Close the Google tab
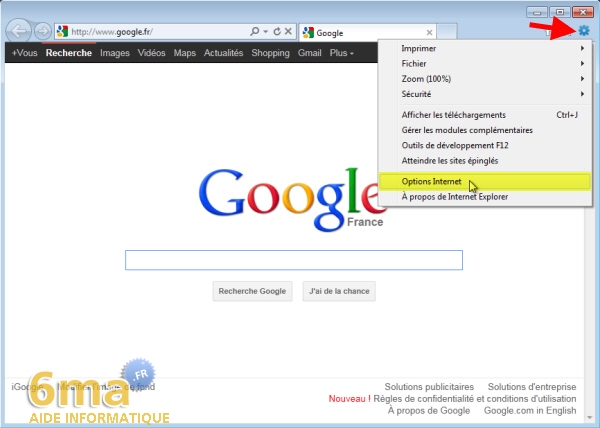600x428 pixels. pyautogui.click(x=429, y=33)
